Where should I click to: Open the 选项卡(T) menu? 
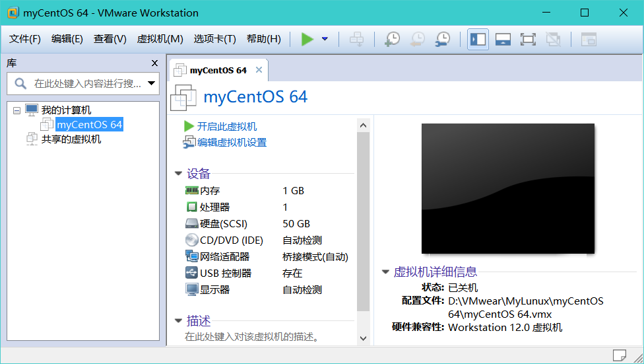coord(215,39)
